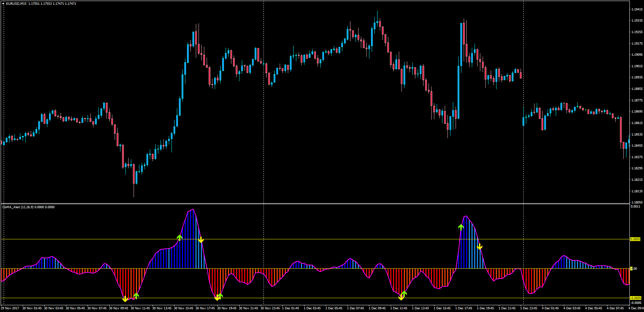Click the 1 Dec 03:45 time axis label
This screenshot has width=644, height=312.
pyautogui.click(x=312, y=308)
